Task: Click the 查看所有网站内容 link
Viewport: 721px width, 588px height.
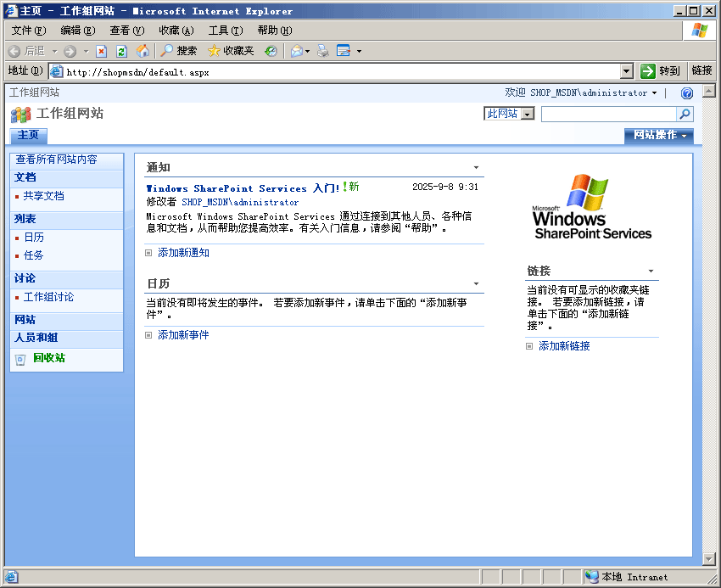Action: click(x=57, y=160)
